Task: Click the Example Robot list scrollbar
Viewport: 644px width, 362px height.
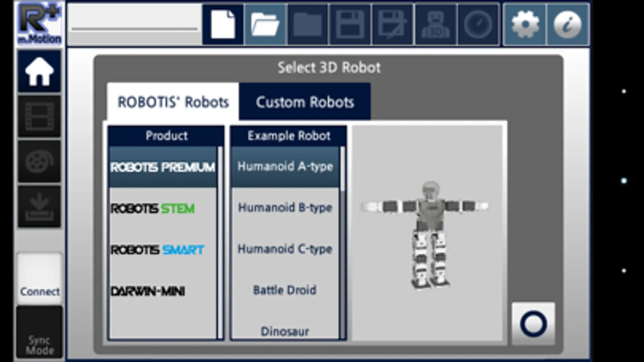Action: (342, 243)
